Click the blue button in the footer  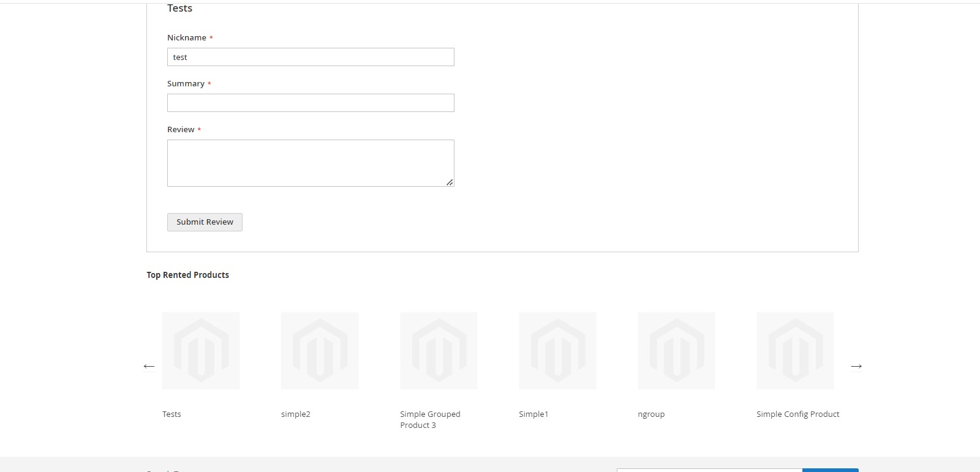tap(830, 470)
